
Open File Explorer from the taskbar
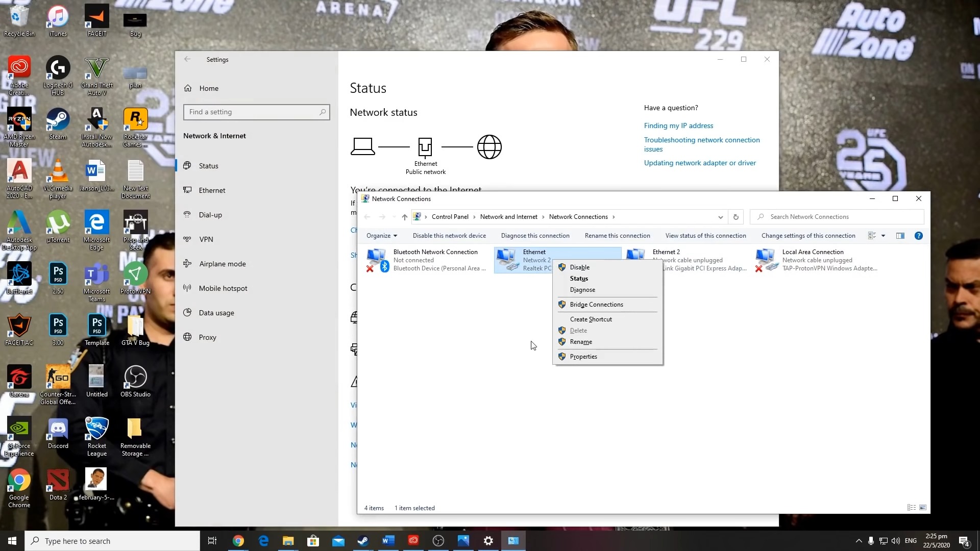288,541
